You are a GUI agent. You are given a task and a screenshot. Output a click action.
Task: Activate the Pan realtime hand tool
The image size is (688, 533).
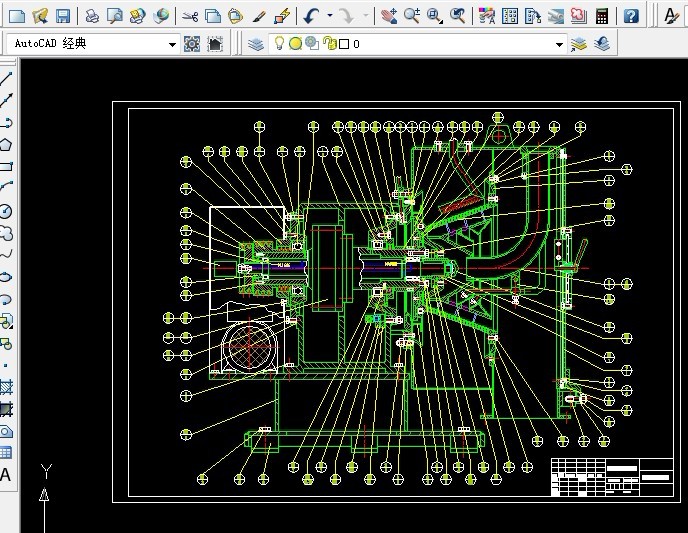click(389, 17)
